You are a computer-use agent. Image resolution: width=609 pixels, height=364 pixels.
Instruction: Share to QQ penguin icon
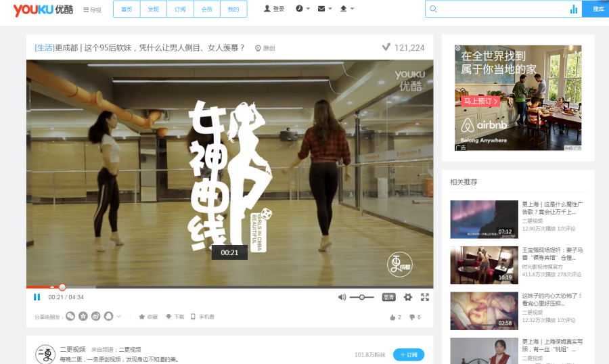[108, 316]
